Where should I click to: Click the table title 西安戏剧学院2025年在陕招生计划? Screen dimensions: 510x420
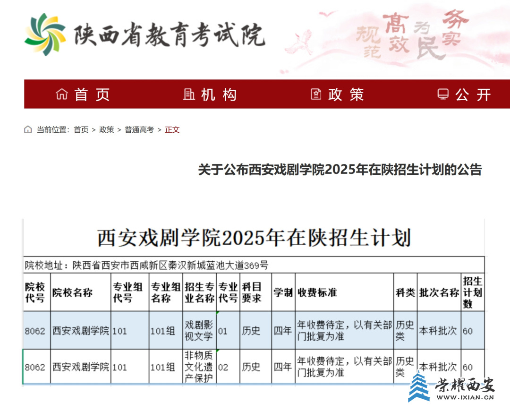click(254, 238)
